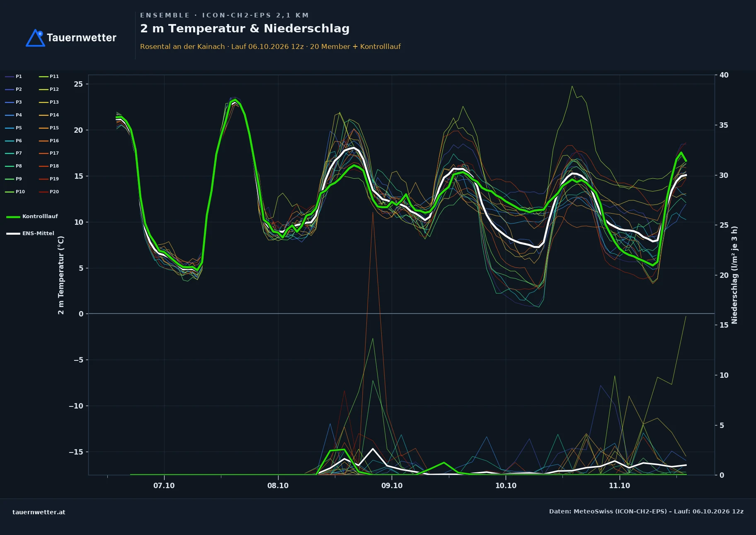Click the 10.10 date axis label
This screenshot has width=756, height=535.
(x=506, y=486)
